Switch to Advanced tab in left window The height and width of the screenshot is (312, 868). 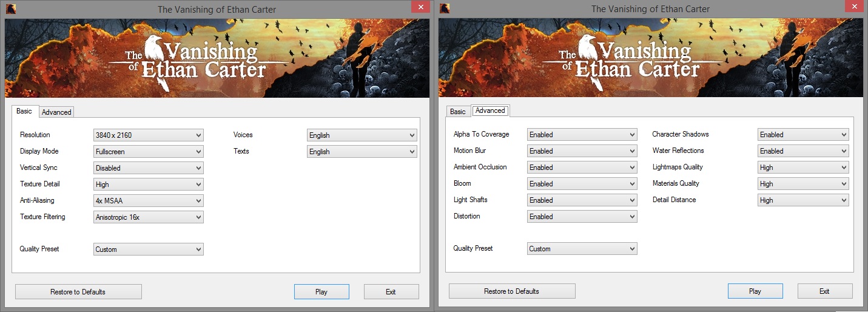[x=56, y=112]
